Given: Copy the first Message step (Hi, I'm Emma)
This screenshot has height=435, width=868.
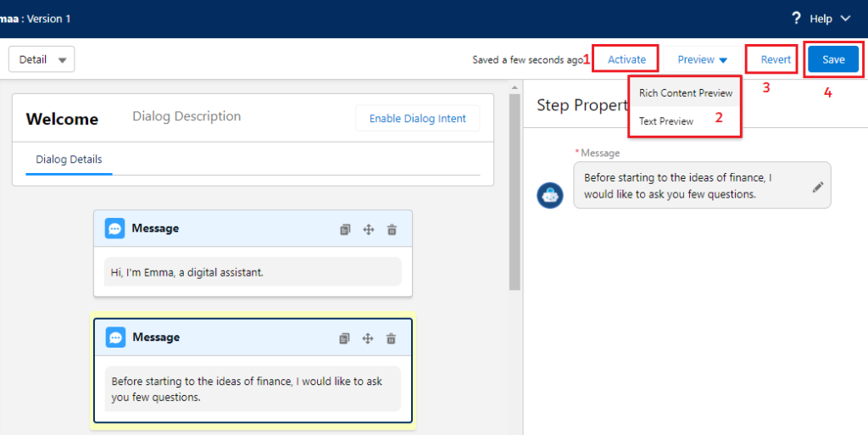Looking at the screenshot, I should 345,229.
